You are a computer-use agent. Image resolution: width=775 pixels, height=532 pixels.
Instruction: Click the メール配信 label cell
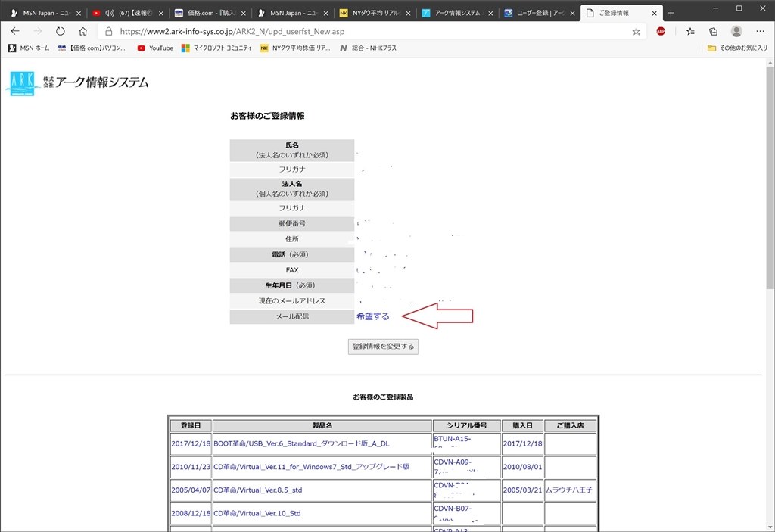point(292,316)
